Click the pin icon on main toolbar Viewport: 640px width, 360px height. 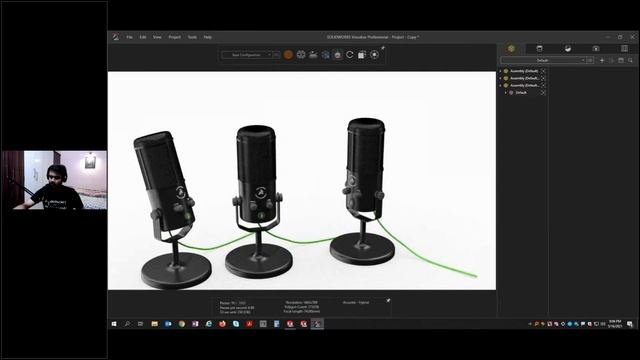tap(383, 48)
